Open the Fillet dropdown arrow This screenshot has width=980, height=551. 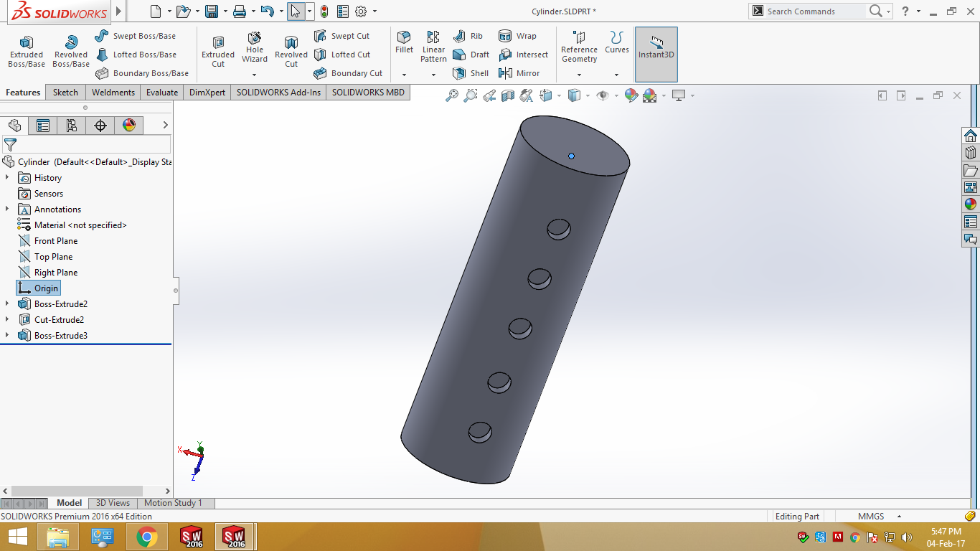click(x=404, y=75)
